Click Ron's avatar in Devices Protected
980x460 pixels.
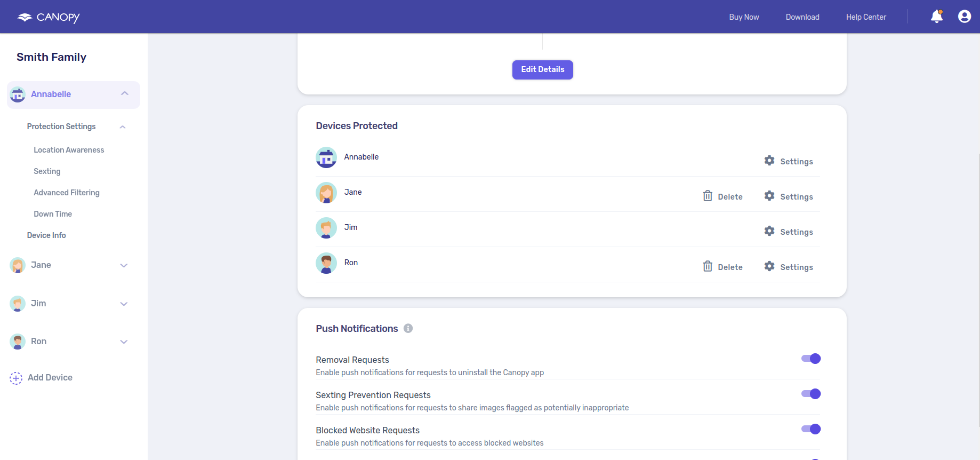326,263
